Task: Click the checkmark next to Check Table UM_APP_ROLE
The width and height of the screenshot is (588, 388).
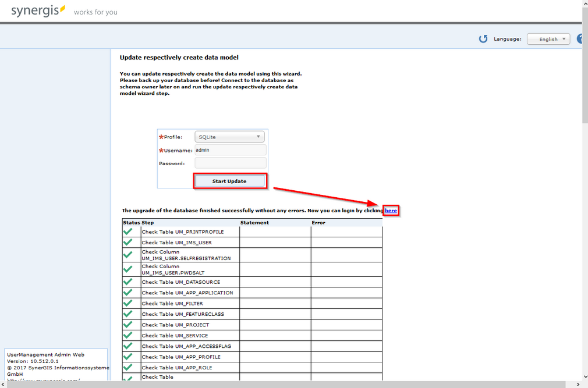Action: [129, 368]
